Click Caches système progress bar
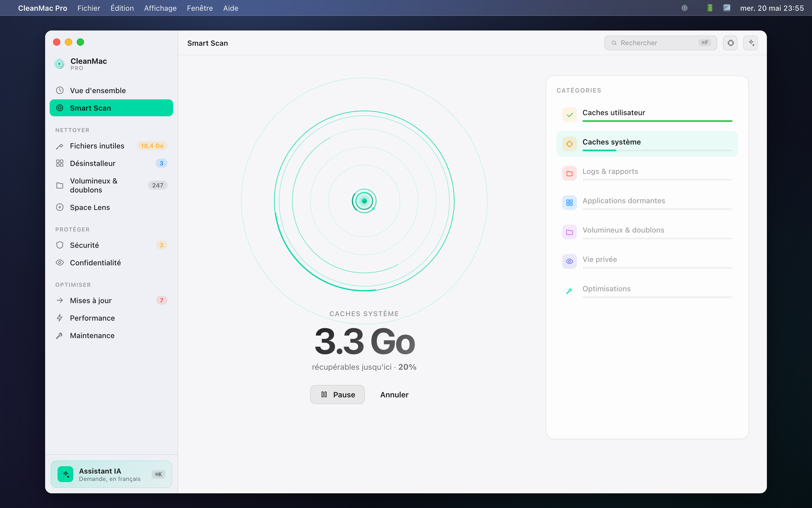This screenshot has width=812, height=508. [x=657, y=150]
